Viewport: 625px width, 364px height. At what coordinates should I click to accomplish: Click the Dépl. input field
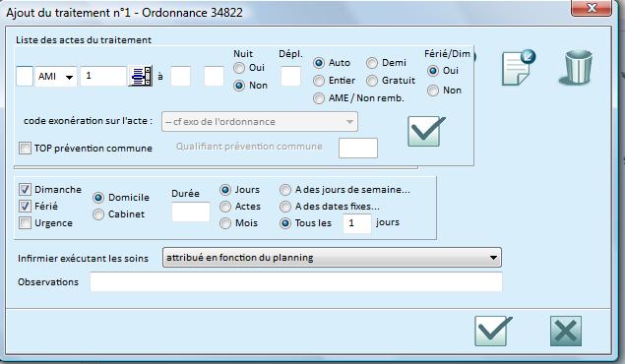point(290,76)
